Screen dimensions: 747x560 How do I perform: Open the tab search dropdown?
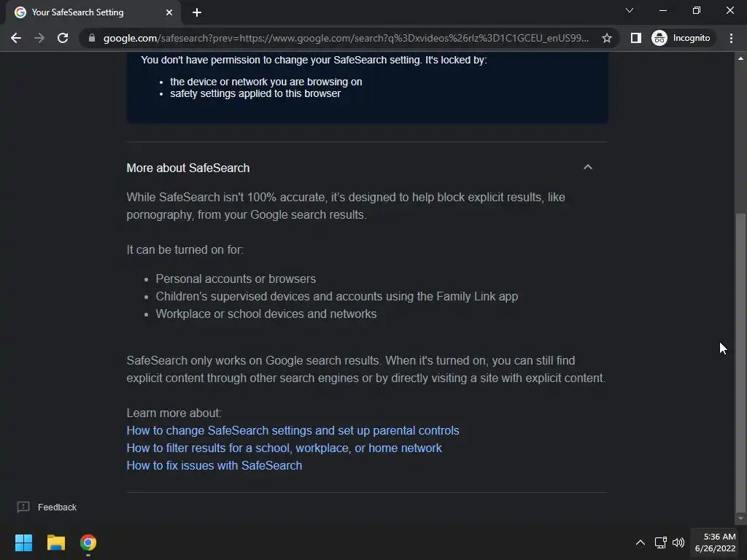tap(630, 10)
